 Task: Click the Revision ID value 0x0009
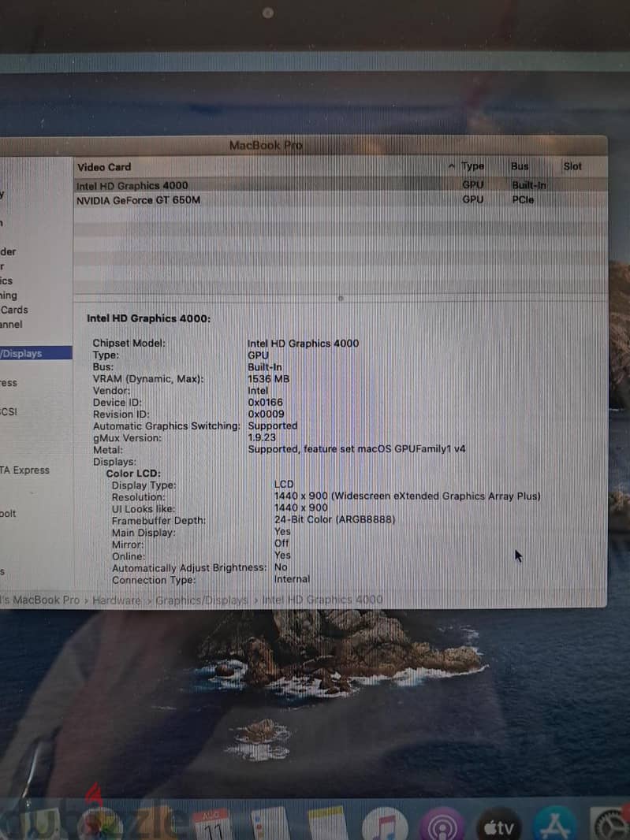266,414
